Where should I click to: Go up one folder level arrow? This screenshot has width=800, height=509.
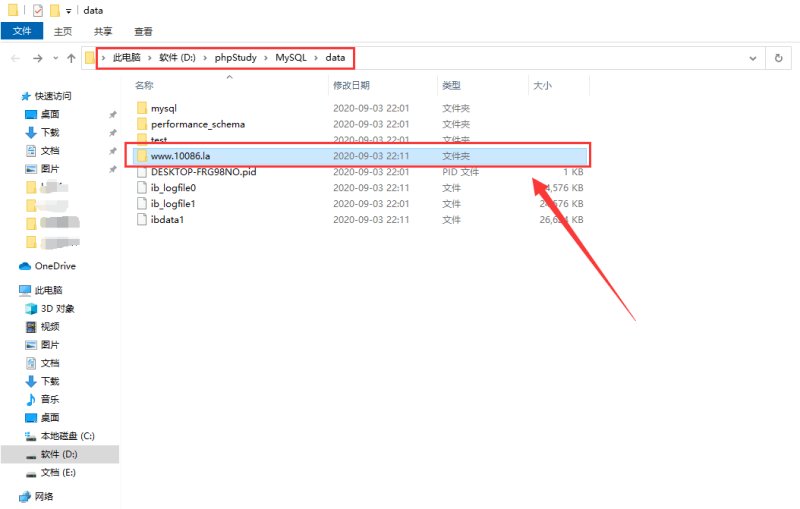click(x=71, y=58)
